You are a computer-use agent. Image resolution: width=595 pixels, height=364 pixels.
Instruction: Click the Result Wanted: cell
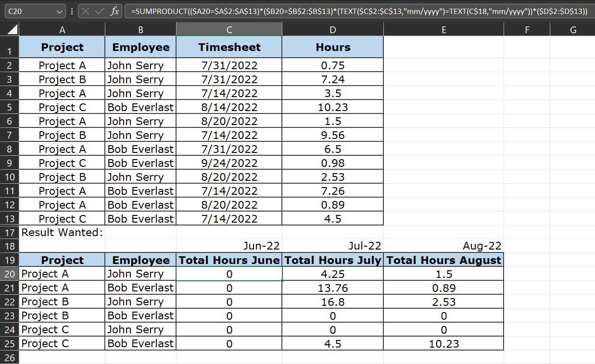pyautogui.click(x=62, y=233)
